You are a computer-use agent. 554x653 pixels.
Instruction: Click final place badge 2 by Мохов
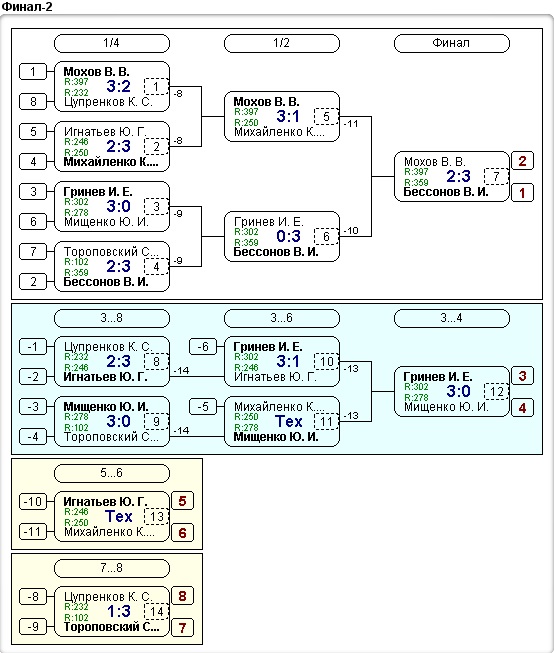tap(522, 161)
